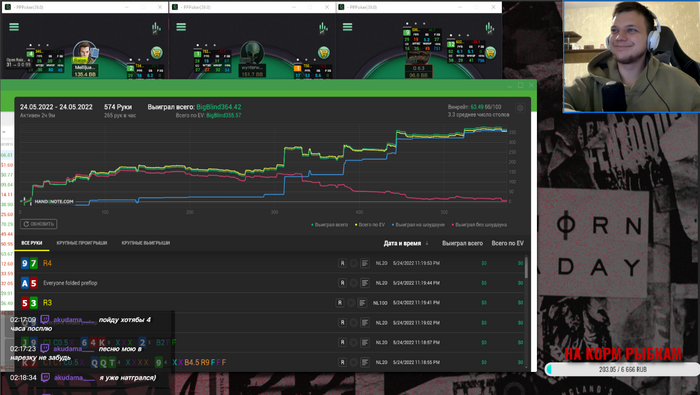The image size is (700, 395).
Task: Click 'Выиграл всего' column header
Action: pyautogui.click(x=462, y=243)
